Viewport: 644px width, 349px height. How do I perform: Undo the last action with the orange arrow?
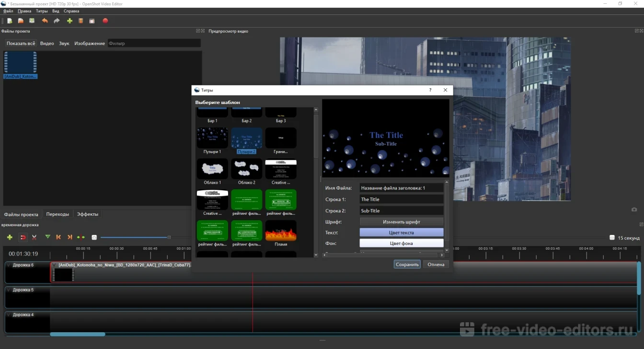point(45,21)
